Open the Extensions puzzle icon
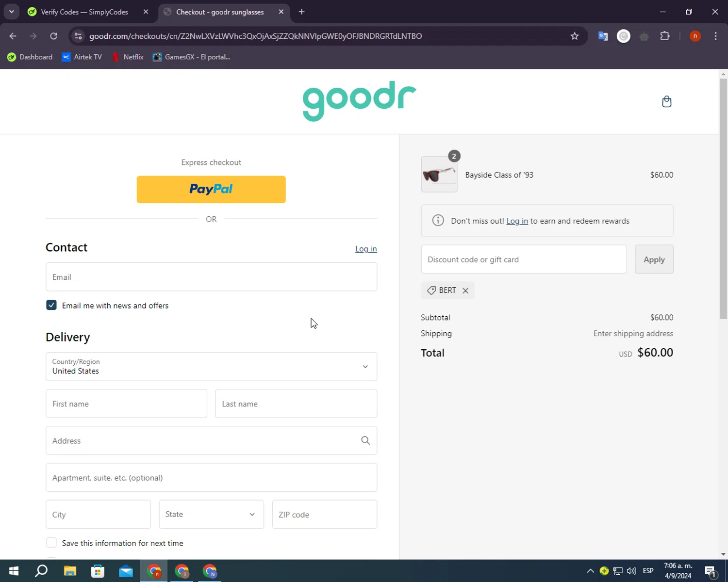728x582 pixels. (x=665, y=36)
